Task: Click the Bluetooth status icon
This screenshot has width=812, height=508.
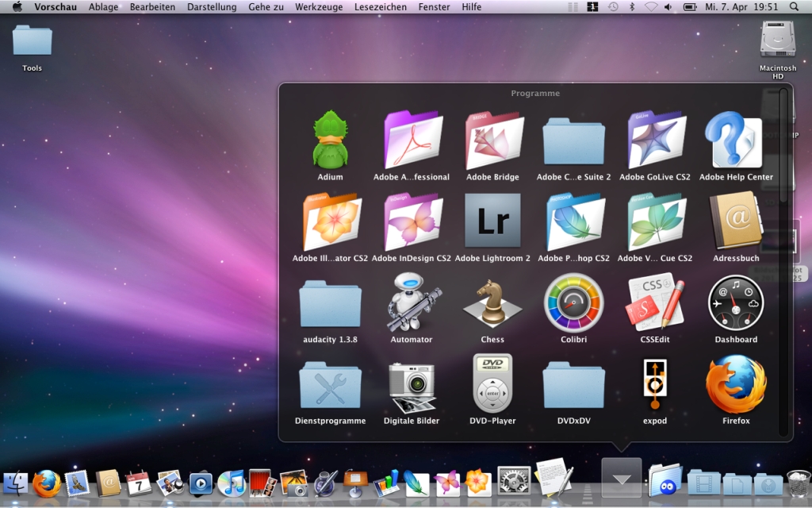Action: pyautogui.click(x=632, y=6)
